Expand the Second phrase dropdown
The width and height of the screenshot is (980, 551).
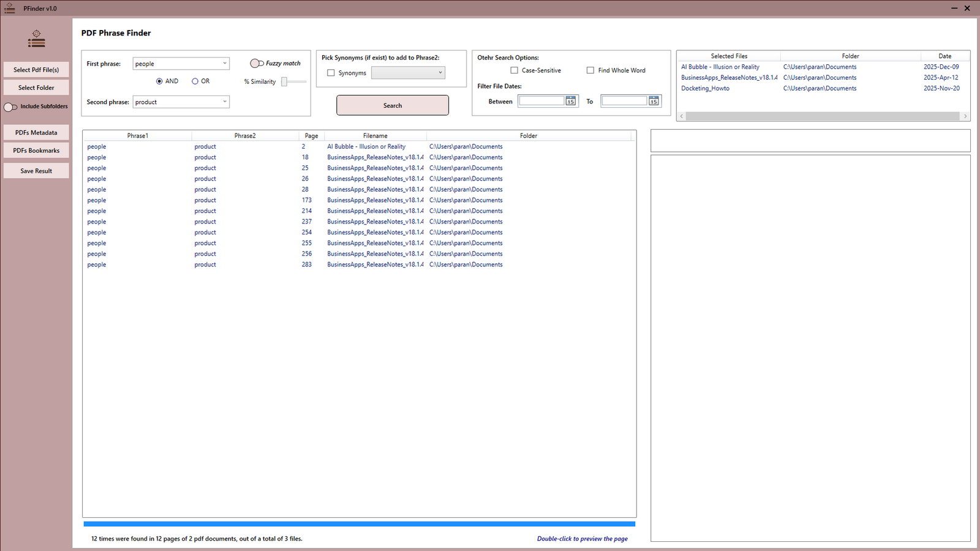(225, 102)
